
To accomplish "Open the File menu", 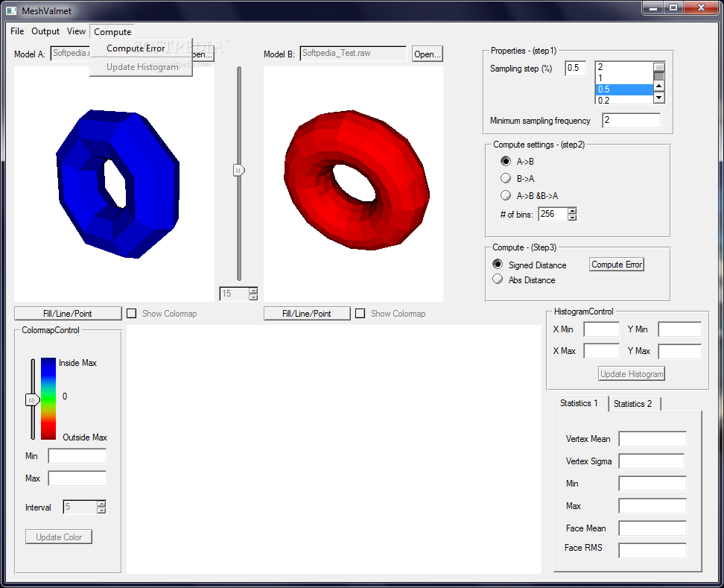I will [17, 31].
